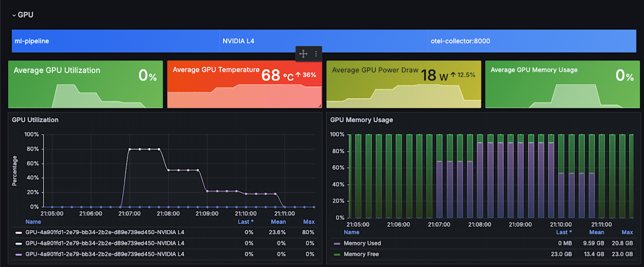Open color swatch of 23.6% mean series
The height and width of the screenshot is (267, 644).
[x=19, y=233]
